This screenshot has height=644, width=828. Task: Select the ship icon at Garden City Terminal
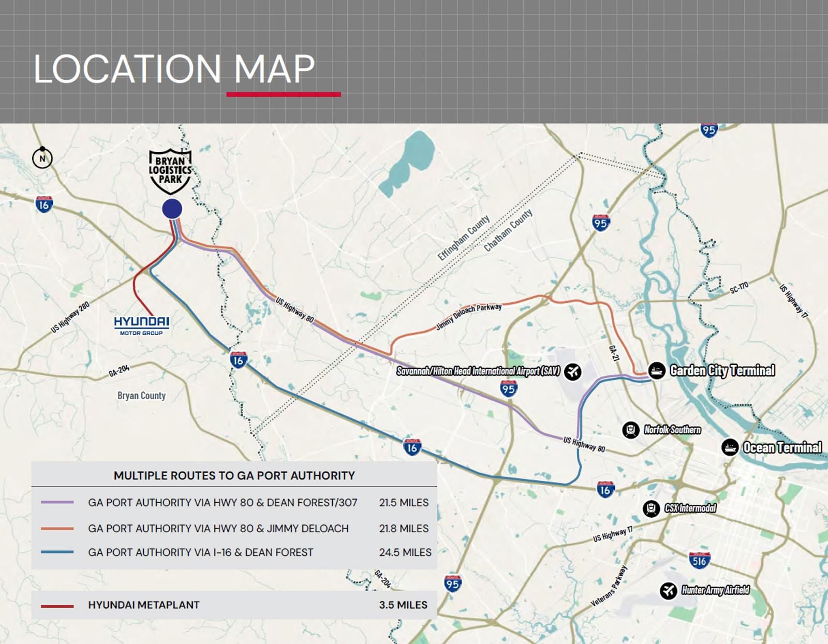point(656,370)
